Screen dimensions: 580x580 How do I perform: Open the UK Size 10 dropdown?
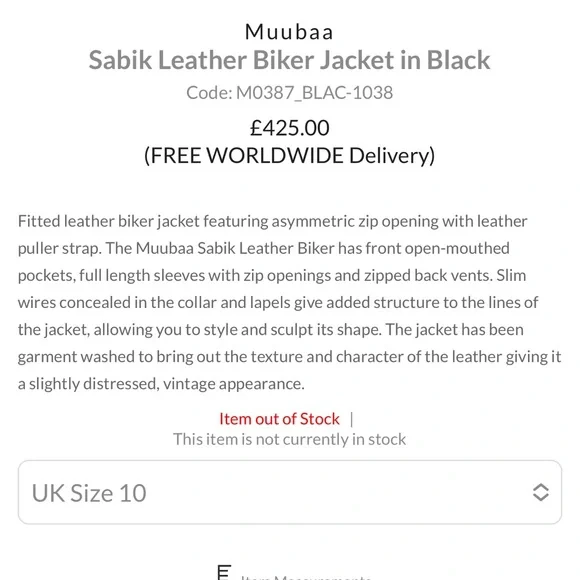290,492
